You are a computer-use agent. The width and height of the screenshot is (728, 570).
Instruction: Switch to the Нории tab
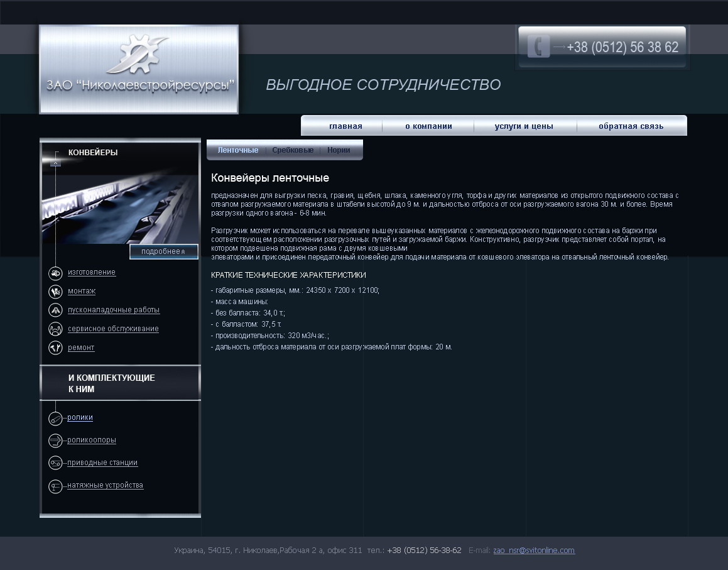point(339,150)
